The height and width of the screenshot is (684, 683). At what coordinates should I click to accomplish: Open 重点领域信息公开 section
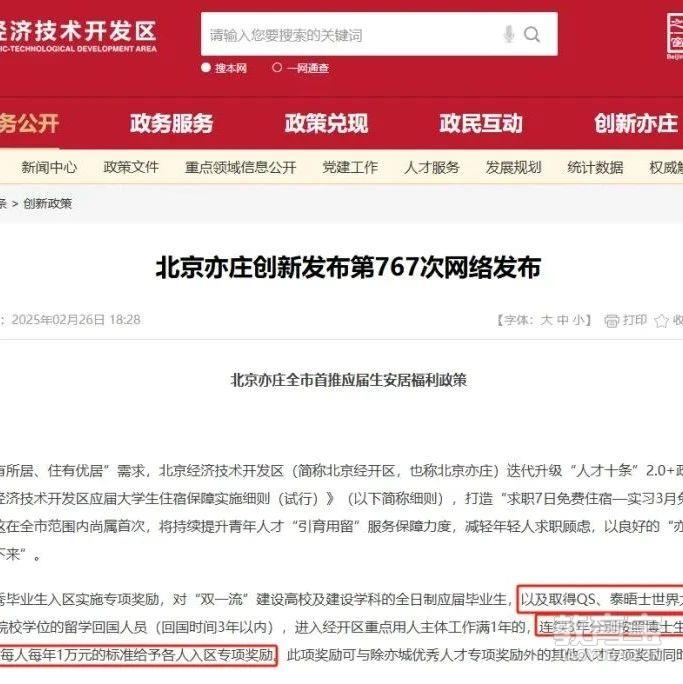[240, 168]
